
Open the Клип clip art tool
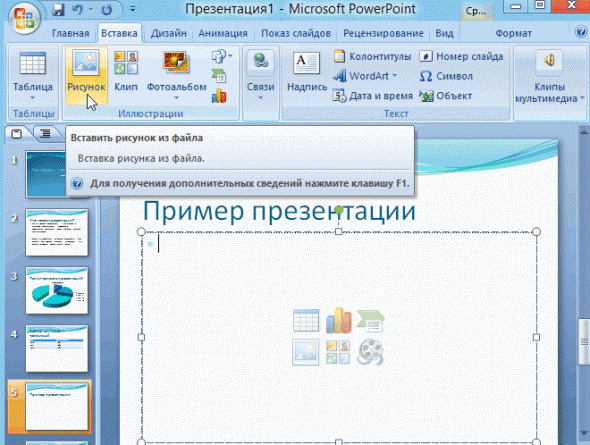click(126, 71)
